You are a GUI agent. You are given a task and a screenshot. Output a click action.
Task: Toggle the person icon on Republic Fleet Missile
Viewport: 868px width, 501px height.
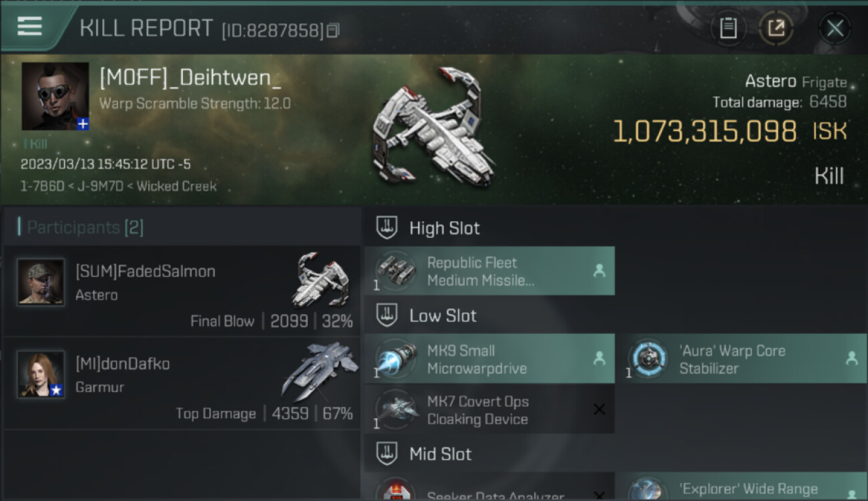pyautogui.click(x=599, y=271)
